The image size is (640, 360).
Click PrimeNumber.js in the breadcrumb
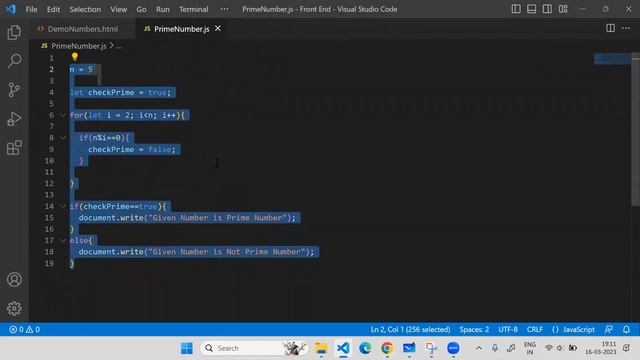click(79, 46)
